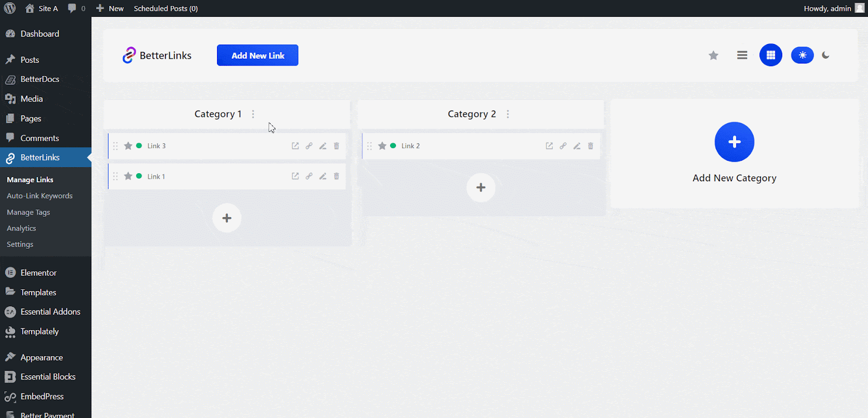Grab the drag handle on Link 1
Viewport: 868px width, 418px height.
(116, 176)
